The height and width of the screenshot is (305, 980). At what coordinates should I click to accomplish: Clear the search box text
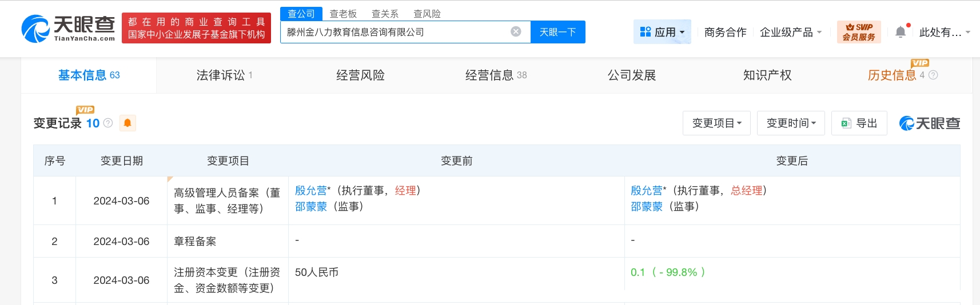516,31
